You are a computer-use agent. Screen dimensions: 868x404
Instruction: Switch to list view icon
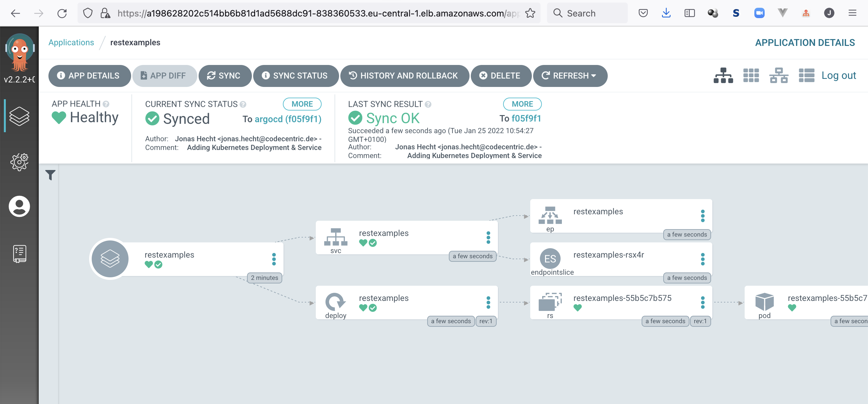[x=806, y=76]
